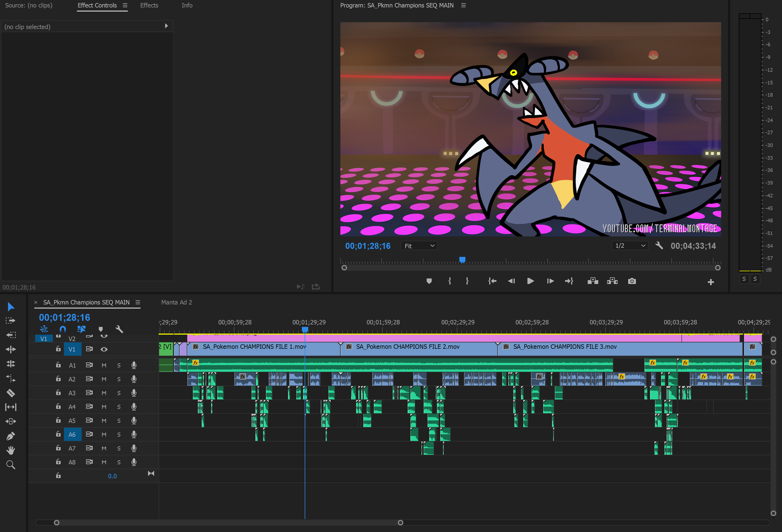The width and height of the screenshot is (782, 532).
Task: Click the timeline horizontal zoom scrollbar
Action: coord(229,523)
